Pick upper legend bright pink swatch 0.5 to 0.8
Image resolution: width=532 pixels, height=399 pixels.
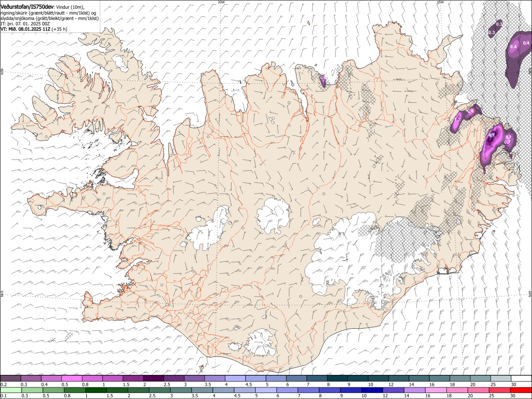pyautogui.click(x=72, y=379)
